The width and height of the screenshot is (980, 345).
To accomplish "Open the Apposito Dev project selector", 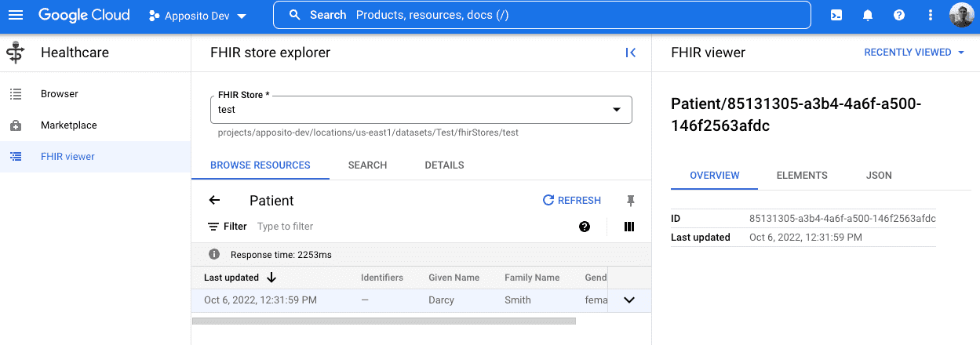I will tap(197, 15).
